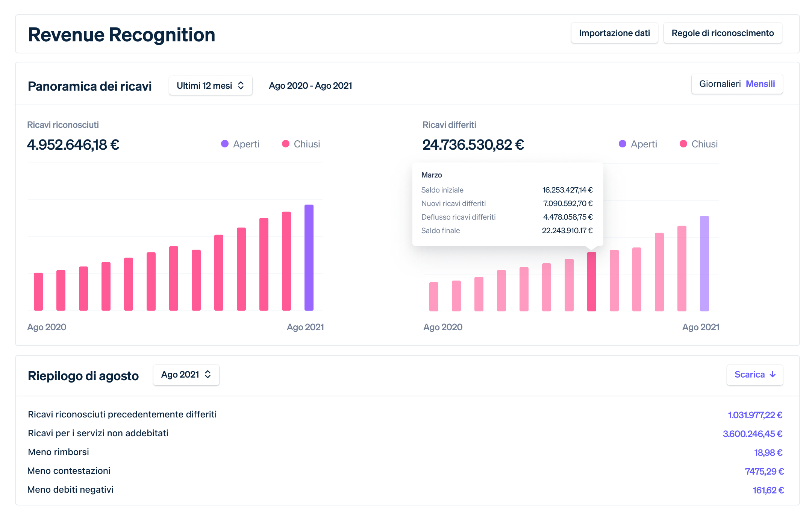Click the up-down chevron icon beside Ultimi 12 mesi
The height and width of the screenshot is (522, 812).
(241, 86)
